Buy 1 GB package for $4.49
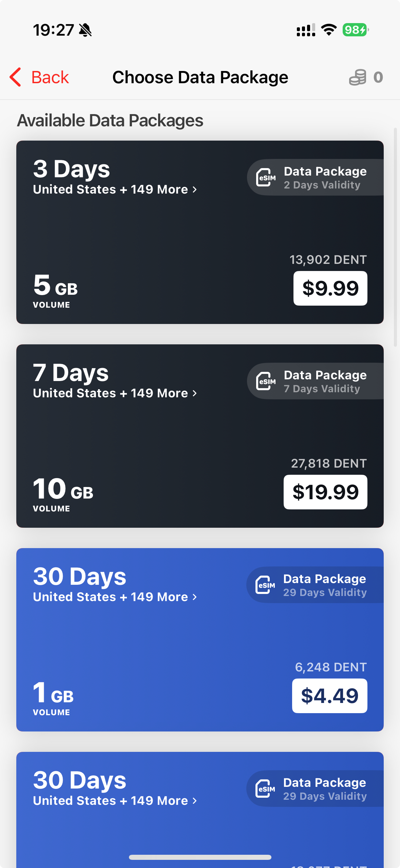 pyautogui.click(x=329, y=696)
